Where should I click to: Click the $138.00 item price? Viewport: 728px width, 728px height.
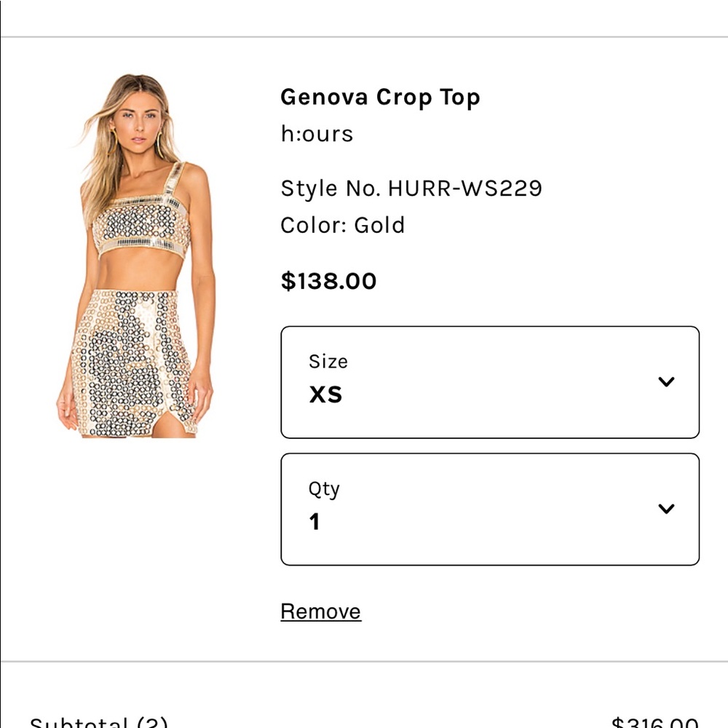329,281
